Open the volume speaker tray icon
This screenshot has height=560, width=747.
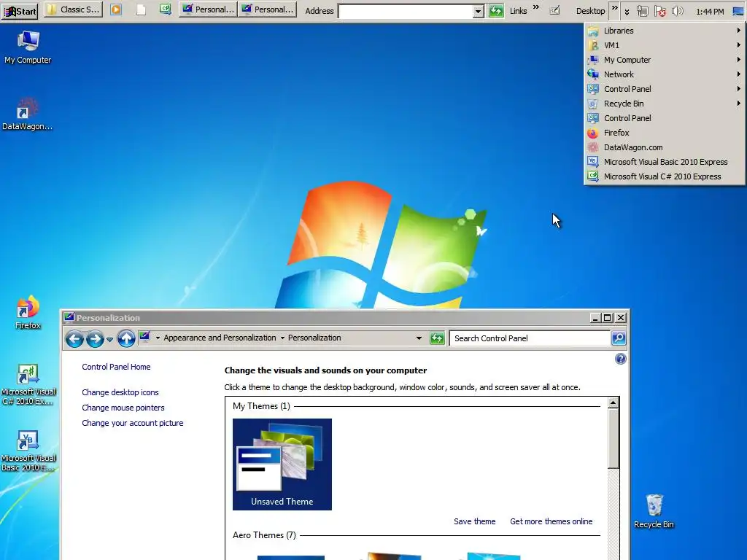(x=677, y=10)
